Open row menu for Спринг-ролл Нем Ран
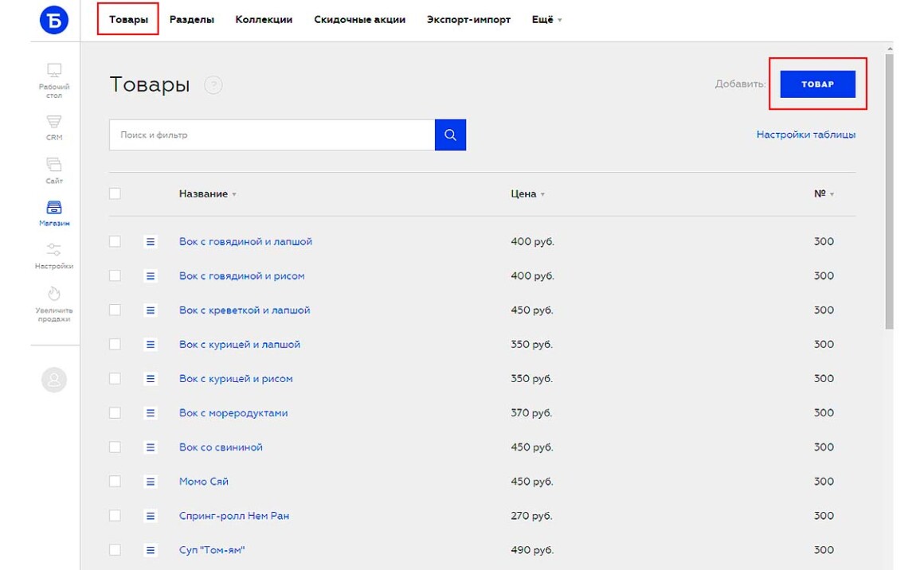This screenshot has height=570, width=924. point(151,516)
